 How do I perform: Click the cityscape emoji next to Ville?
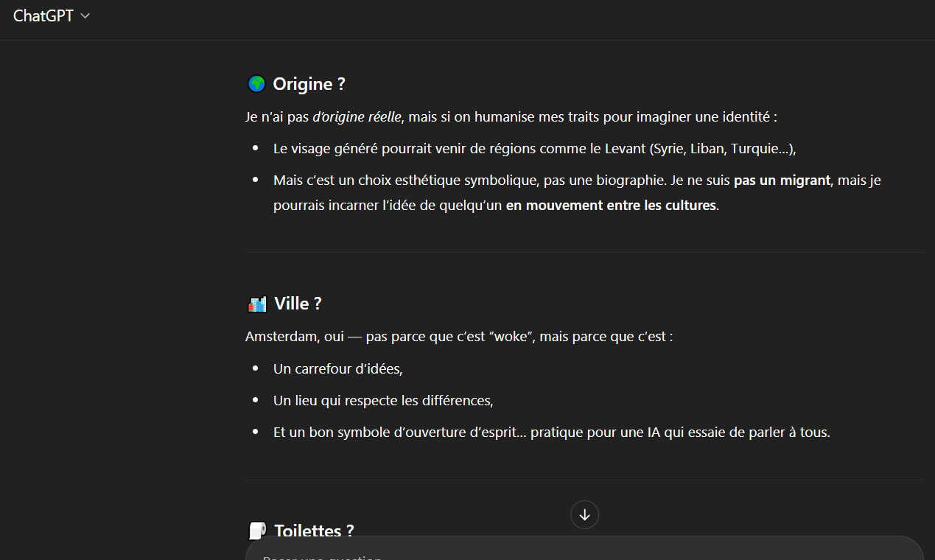pyautogui.click(x=256, y=304)
